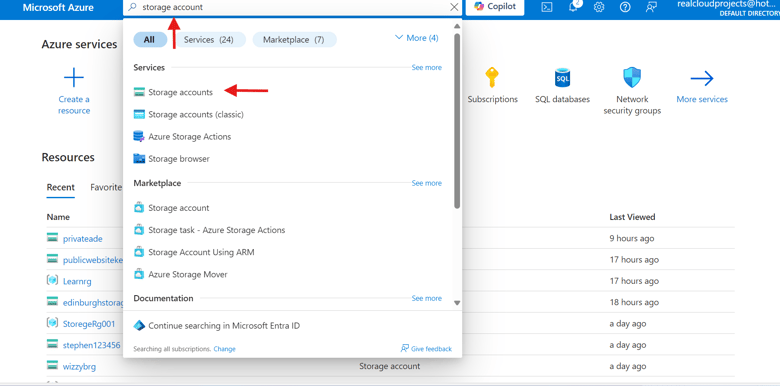The image size is (780, 386).
Task: Open the wizzybrg resource
Action: 80,367
